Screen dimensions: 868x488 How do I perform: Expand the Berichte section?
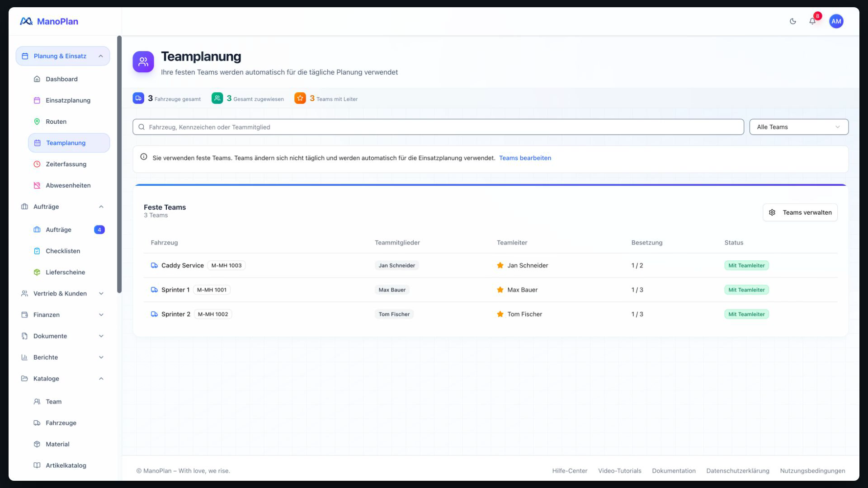click(63, 357)
